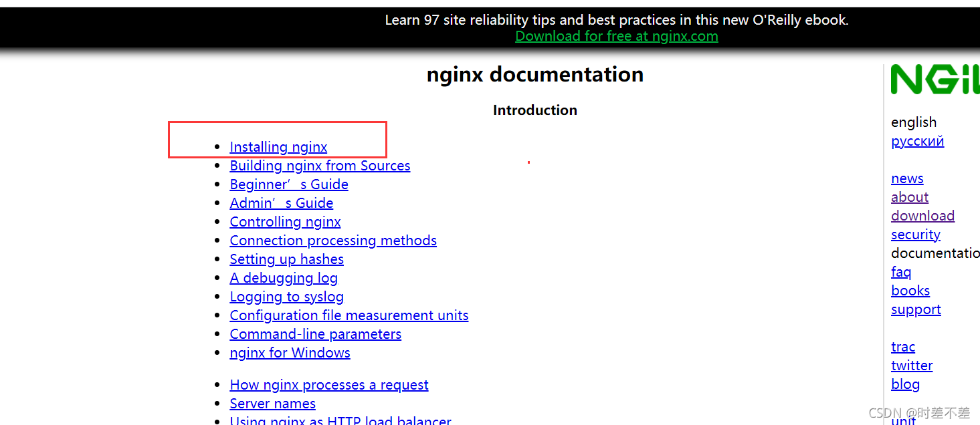This screenshot has height=425, width=980.
Task: Open Using nginx as HTTP load balancer
Action: 340,420
